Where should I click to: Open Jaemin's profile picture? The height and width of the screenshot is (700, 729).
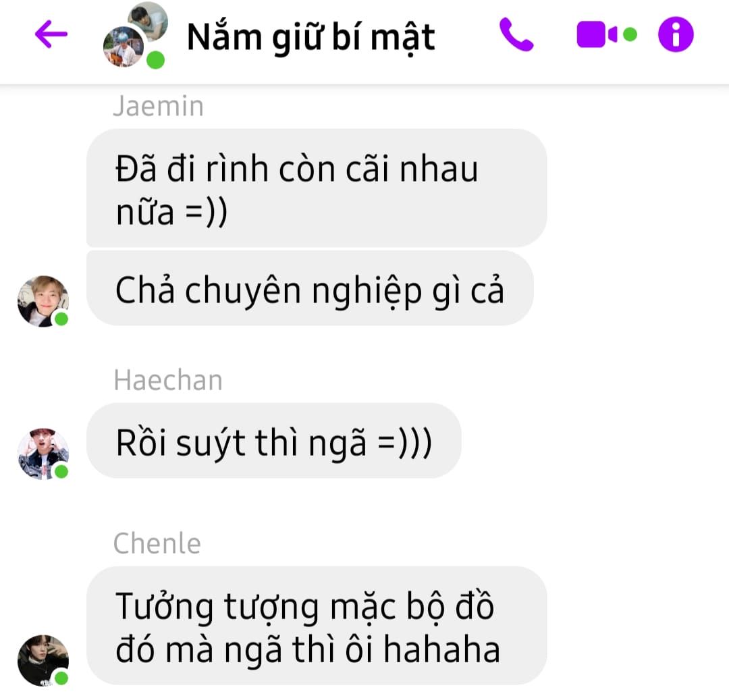[43, 301]
